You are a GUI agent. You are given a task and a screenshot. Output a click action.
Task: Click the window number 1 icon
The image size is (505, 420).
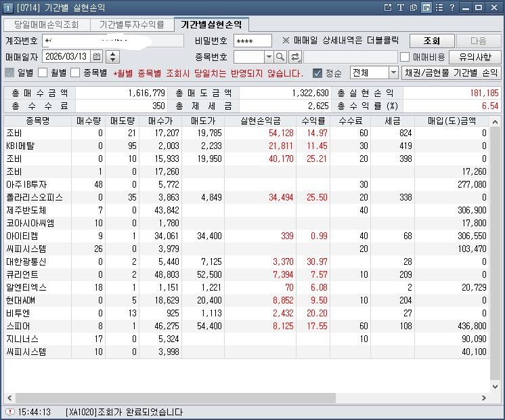pyautogui.click(x=8, y=7)
